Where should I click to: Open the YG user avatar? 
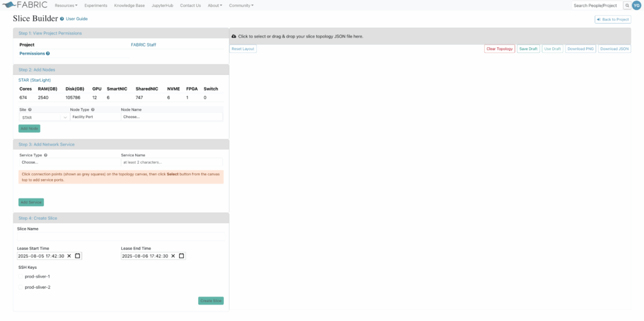click(x=636, y=5)
